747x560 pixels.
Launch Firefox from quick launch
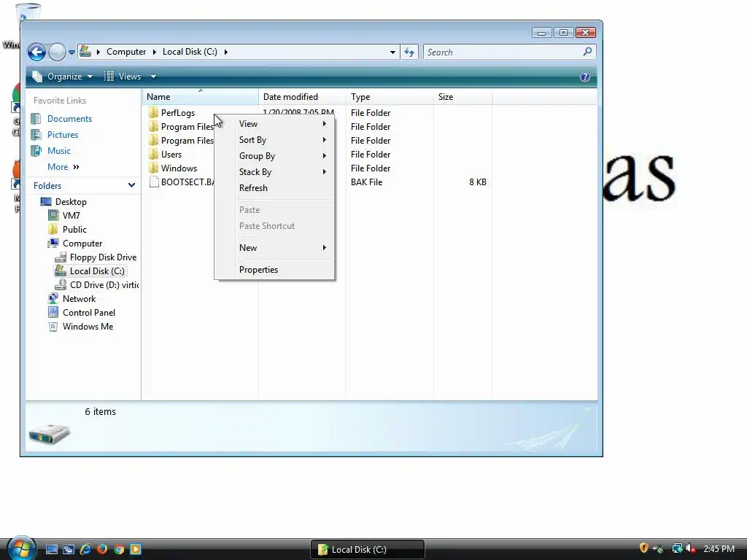pos(102,549)
